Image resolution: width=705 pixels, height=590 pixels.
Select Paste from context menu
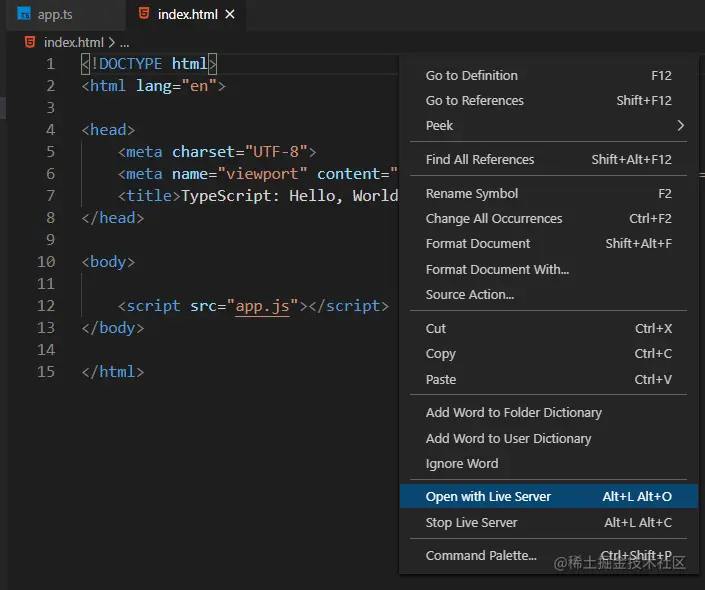pyautogui.click(x=549, y=380)
